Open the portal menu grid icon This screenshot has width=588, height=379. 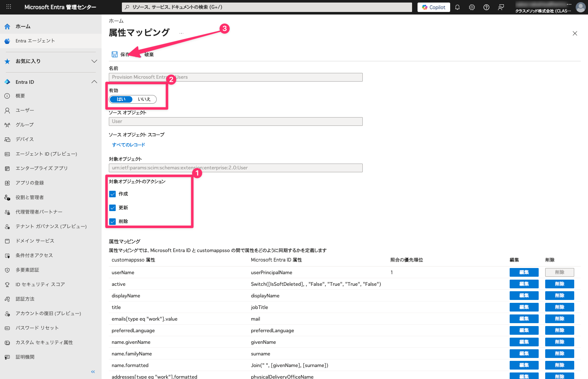coord(9,7)
